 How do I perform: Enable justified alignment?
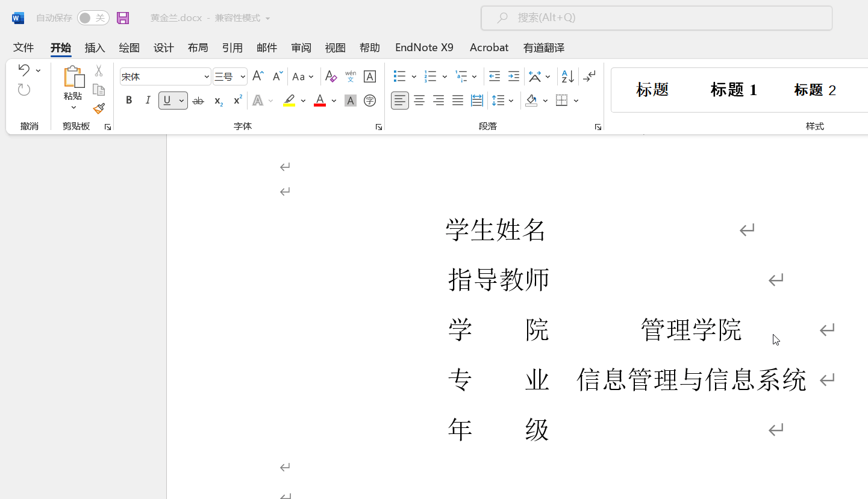458,100
